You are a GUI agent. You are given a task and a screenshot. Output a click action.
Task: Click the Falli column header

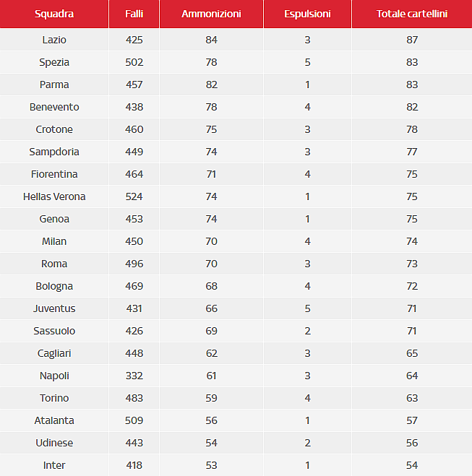(x=134, y=14)
